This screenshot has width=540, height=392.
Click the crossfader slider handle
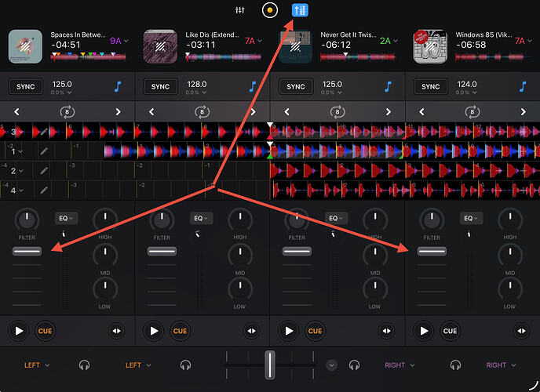point(270,365)
